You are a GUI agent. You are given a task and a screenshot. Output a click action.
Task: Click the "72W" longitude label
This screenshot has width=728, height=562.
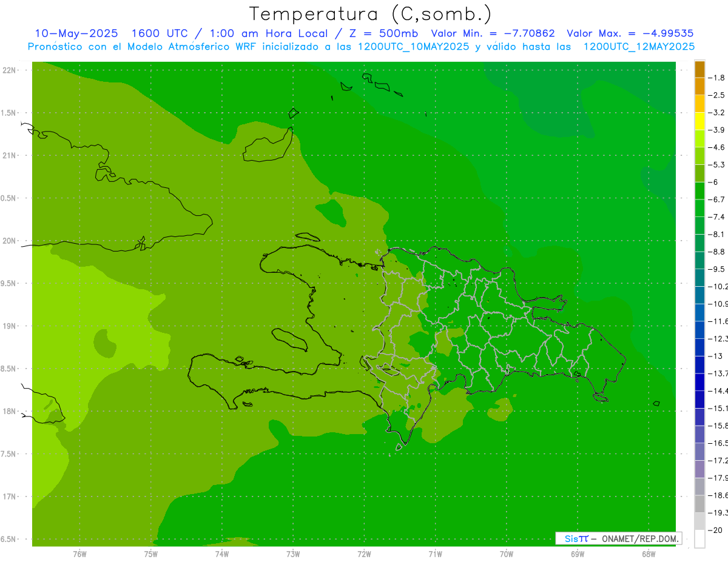(364, 554)
